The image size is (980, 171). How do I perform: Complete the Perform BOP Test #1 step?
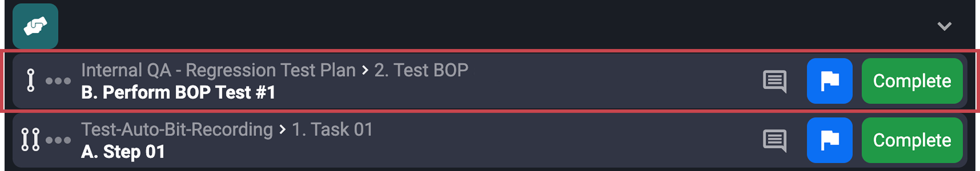tap(912, 81)
